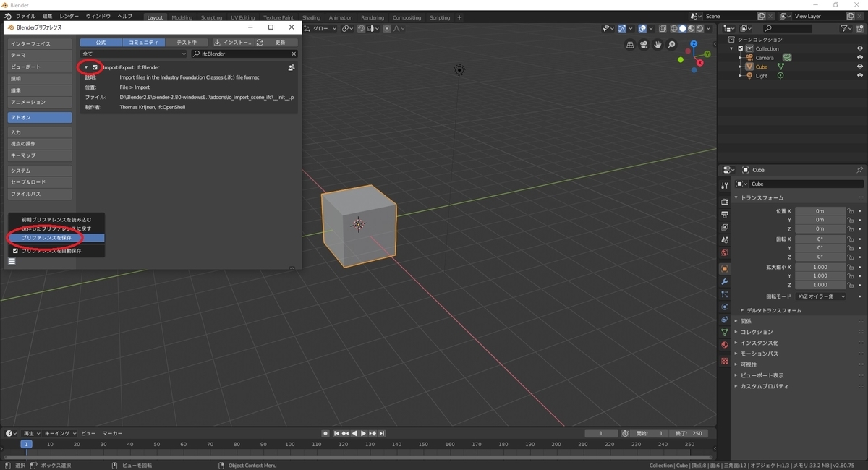868x470 pixels.
Task: Expand the カスタムプロパティ panel
Action: pos(737,386)
